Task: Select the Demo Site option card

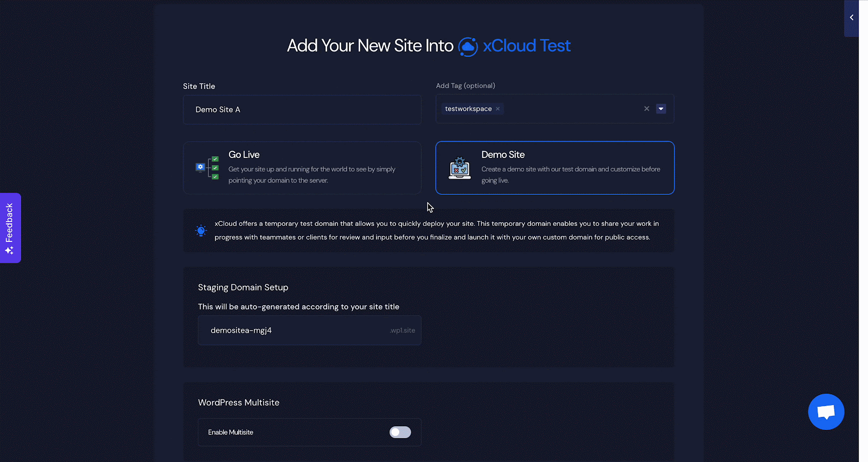Action: [x=555, y=168]
